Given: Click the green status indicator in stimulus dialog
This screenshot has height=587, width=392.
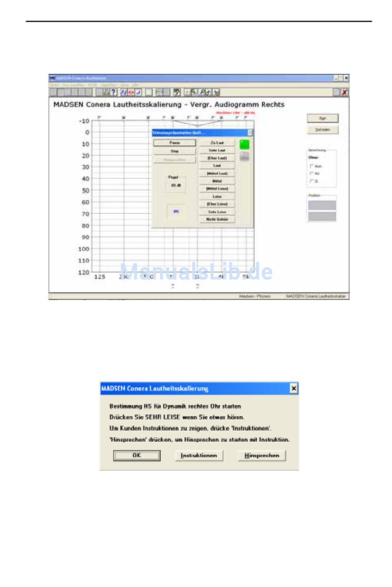Looking at the screenshot, I should tap(245, 144).
